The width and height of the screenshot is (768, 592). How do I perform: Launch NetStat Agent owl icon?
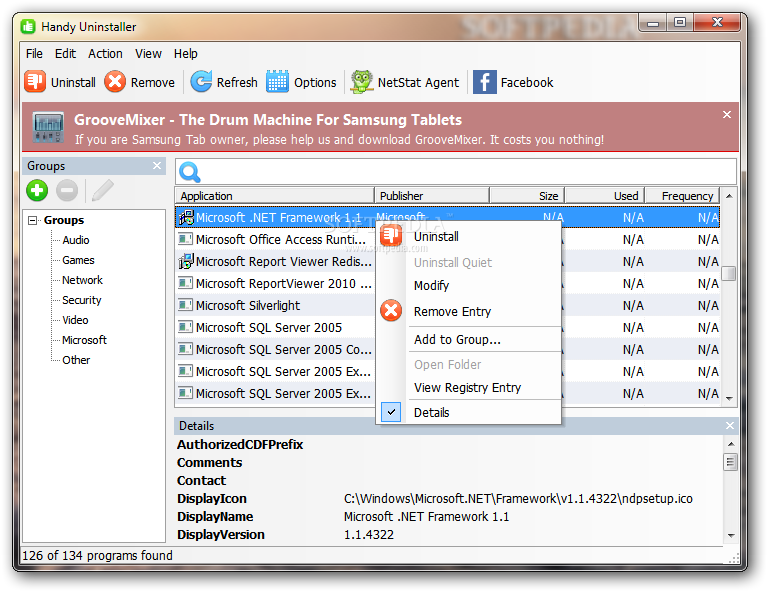click(x=362, y=81)
